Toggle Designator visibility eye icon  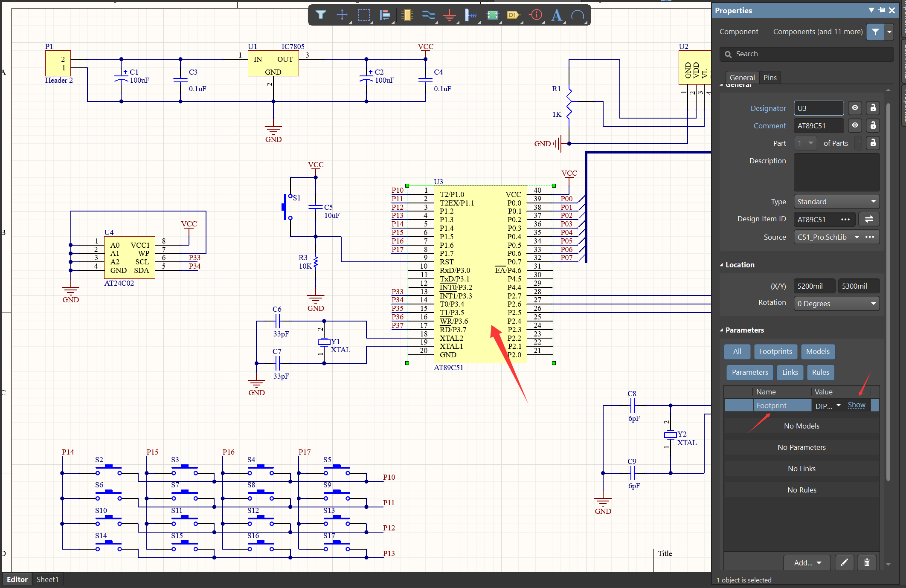pos(855,108)
